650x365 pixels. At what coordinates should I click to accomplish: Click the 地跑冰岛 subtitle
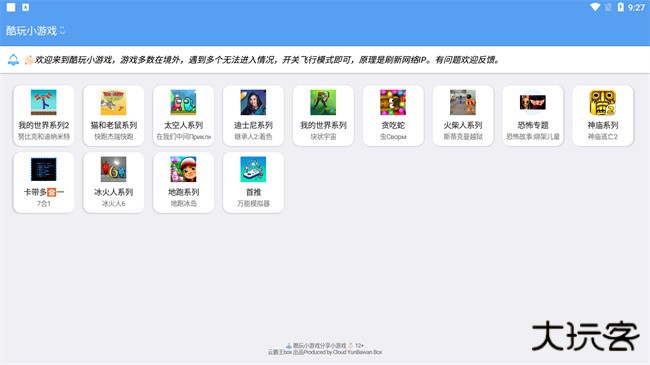point(183,204)
